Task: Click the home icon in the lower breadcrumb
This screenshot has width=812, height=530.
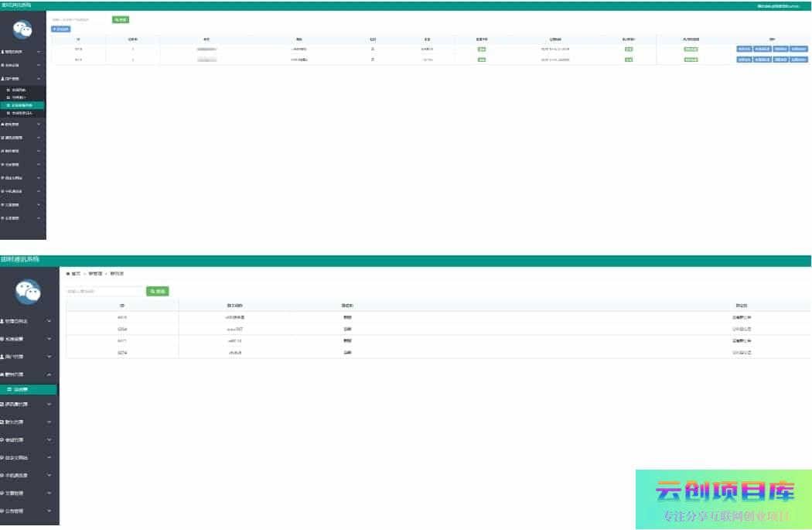Action: (68, 274)
